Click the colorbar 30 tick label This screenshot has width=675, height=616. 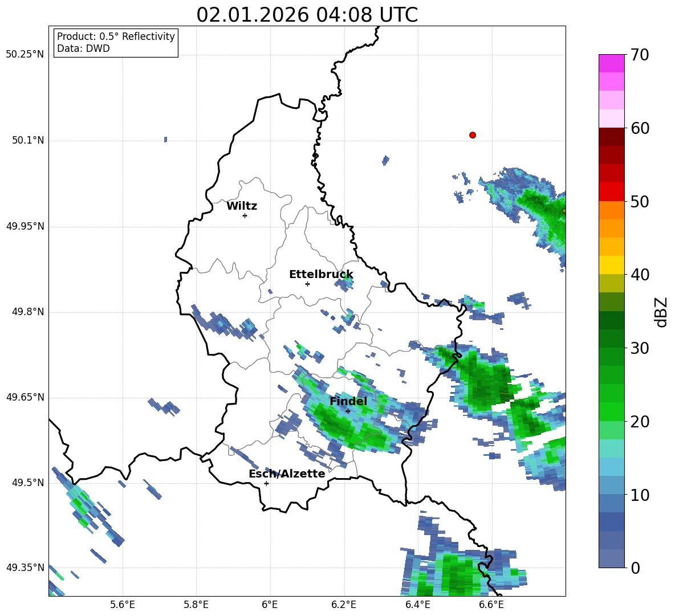[640, 348]
